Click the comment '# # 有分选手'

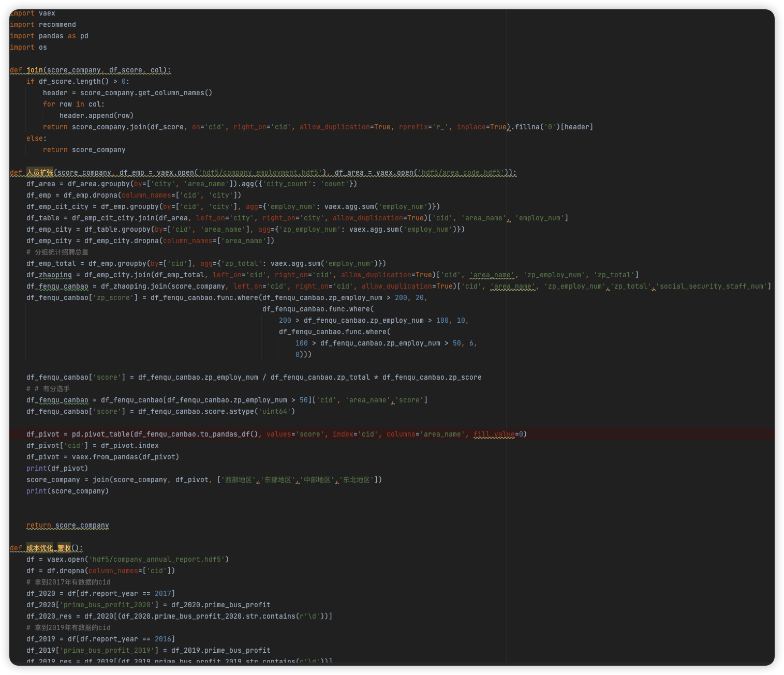pos(48,389)
